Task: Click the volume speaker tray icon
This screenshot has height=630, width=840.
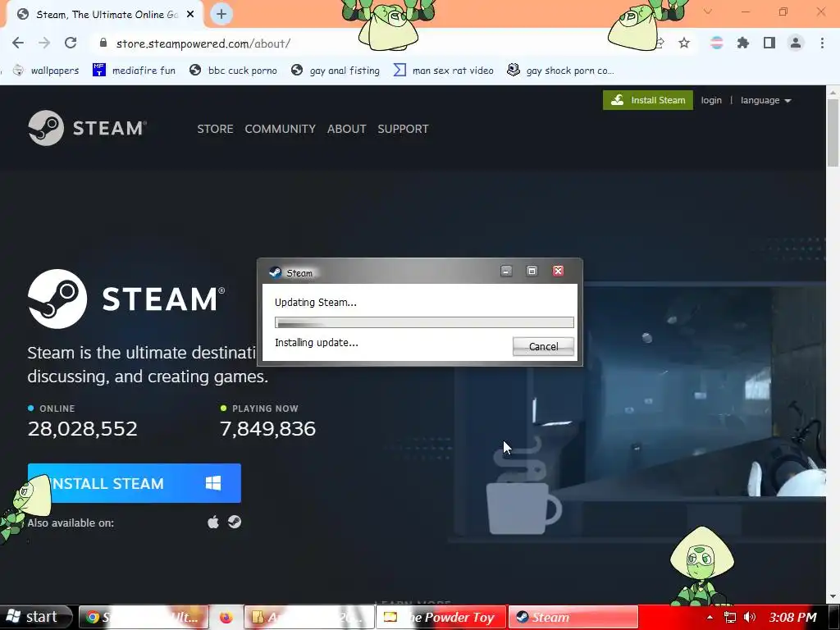Action: (x=749, y=617)
